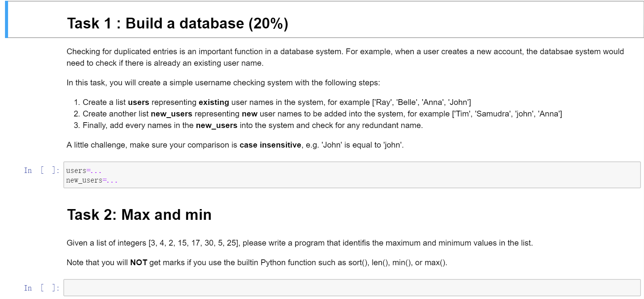Click the blue cell selection indicator bar
This screenshot has width=644, height=299.
(x=6, y=19)
